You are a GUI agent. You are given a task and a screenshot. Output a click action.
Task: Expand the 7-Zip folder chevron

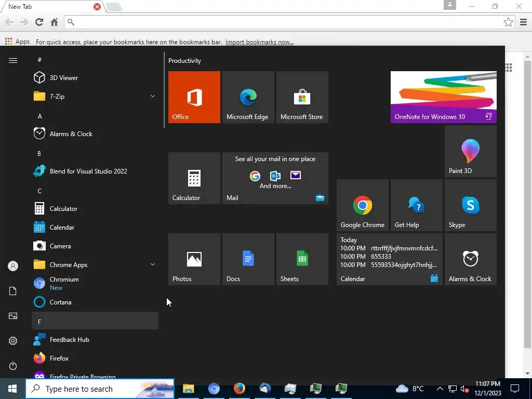[x=153, y=96]
